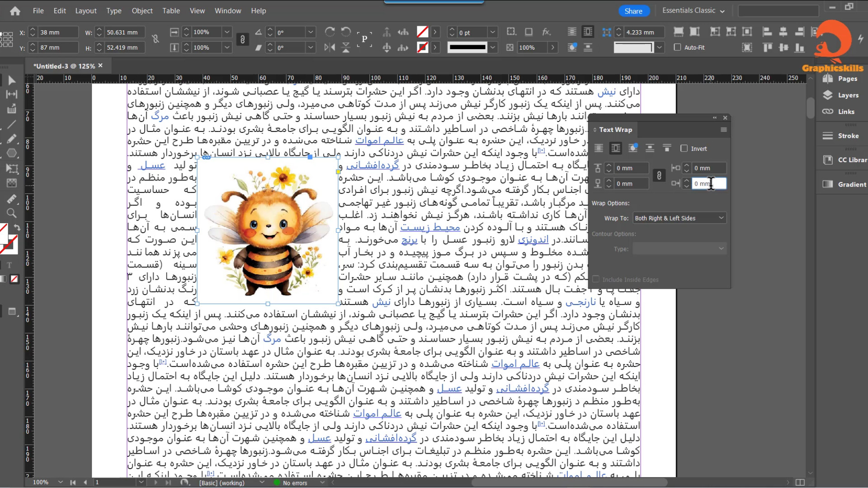Choose Jump object wrap in the Text Wrap panel
868x488 pixels.
coord(650,148)
